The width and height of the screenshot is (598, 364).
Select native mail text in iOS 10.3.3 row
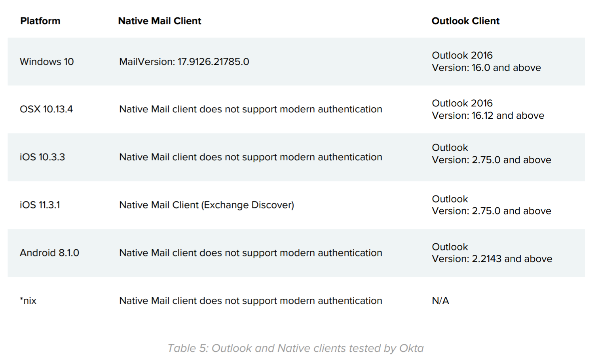click(x=251, y=157)
